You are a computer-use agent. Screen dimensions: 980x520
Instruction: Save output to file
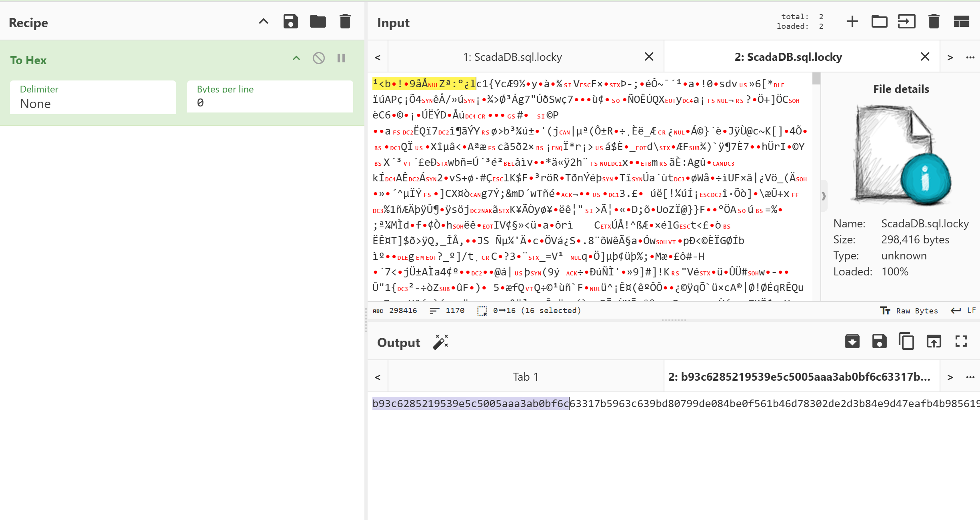point(879,341)
